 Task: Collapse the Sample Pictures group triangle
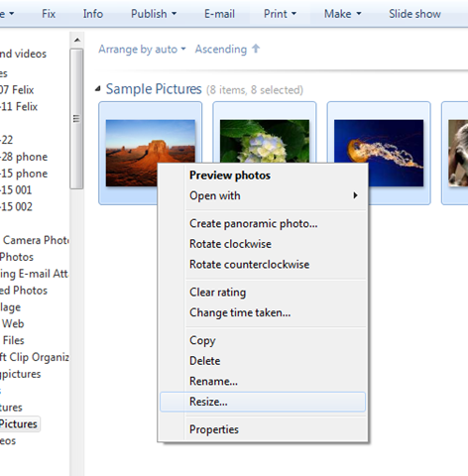[x=98, y=88]
